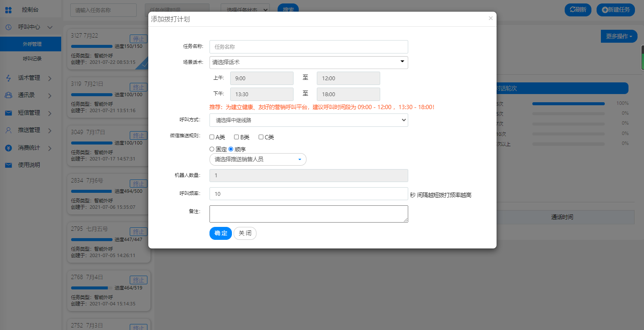Click 终止 on task 3119 7月21日
The image size is (644, 330).
click(x=139, y=87)
